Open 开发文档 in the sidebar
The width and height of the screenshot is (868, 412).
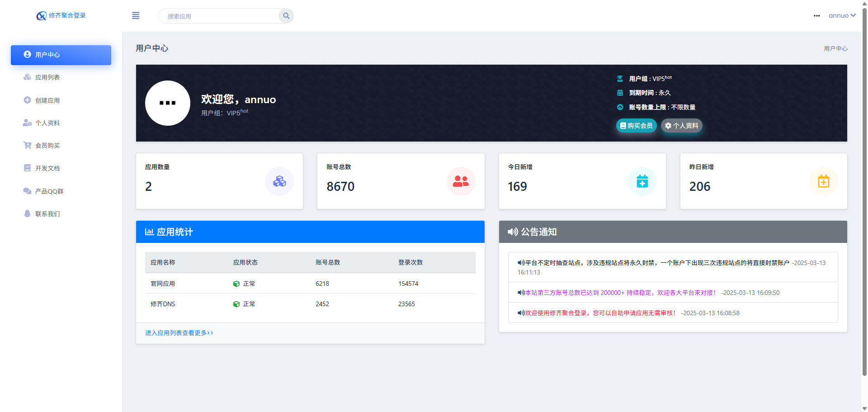[x=47, y=168]
